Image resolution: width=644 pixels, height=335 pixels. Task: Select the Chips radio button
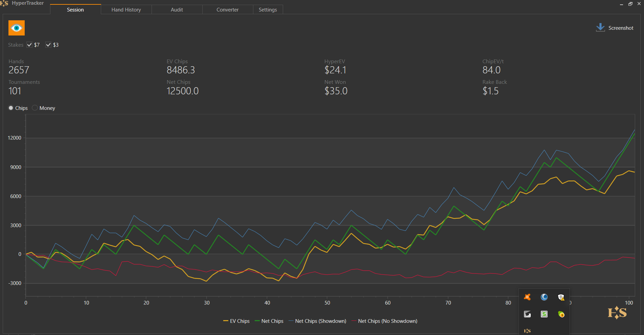pos(11,108)
